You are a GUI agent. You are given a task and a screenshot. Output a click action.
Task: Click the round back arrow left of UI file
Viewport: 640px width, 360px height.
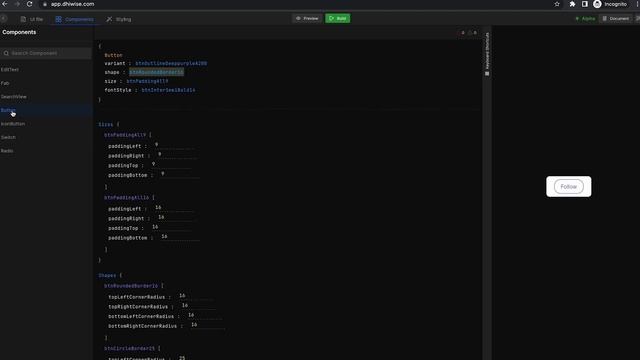4,18
